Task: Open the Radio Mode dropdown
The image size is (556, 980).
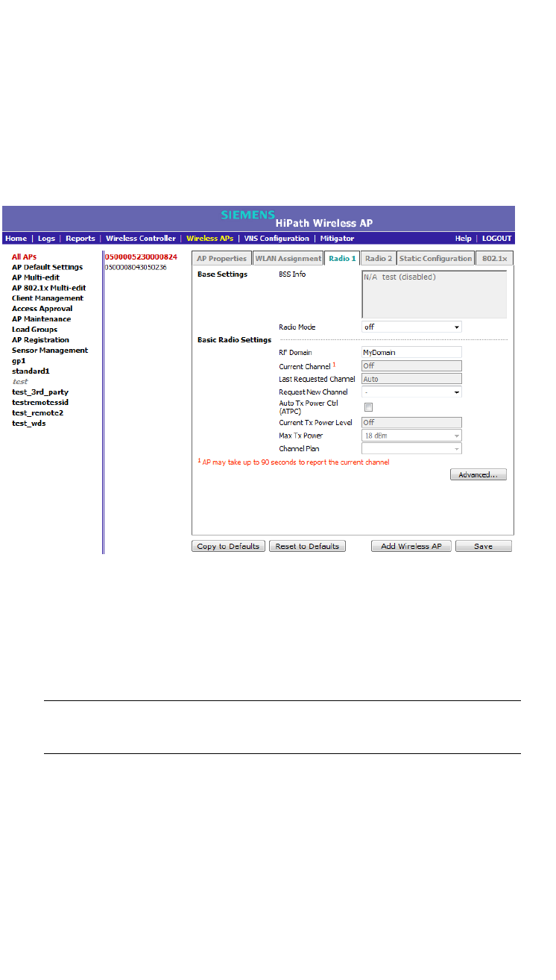Action: pos(411,327)
